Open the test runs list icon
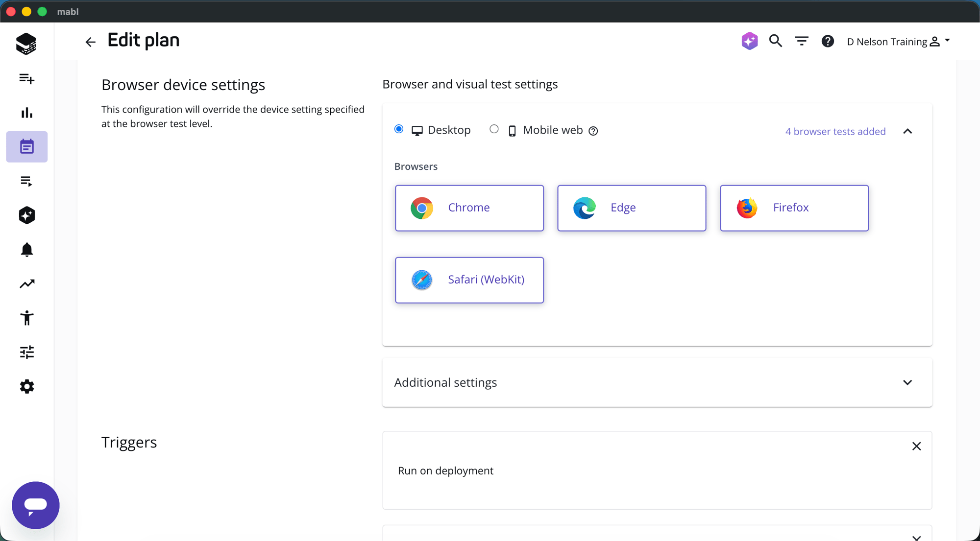This screenshot has height=541, width=980. coord(26,181)
